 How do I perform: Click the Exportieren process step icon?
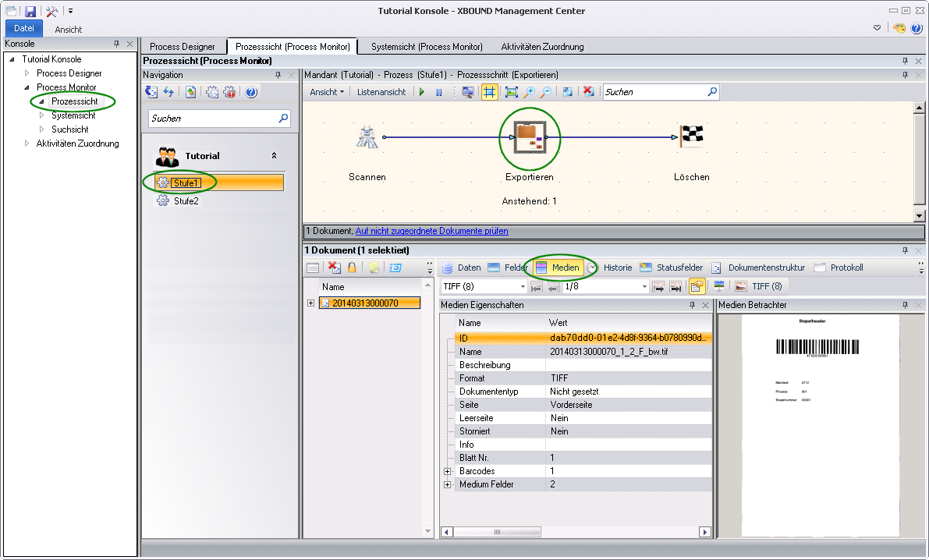point(530,137)
